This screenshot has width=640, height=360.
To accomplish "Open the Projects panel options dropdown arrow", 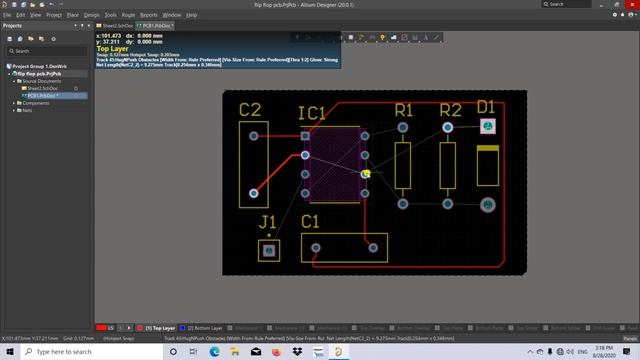I will click(x=76, y=25).
